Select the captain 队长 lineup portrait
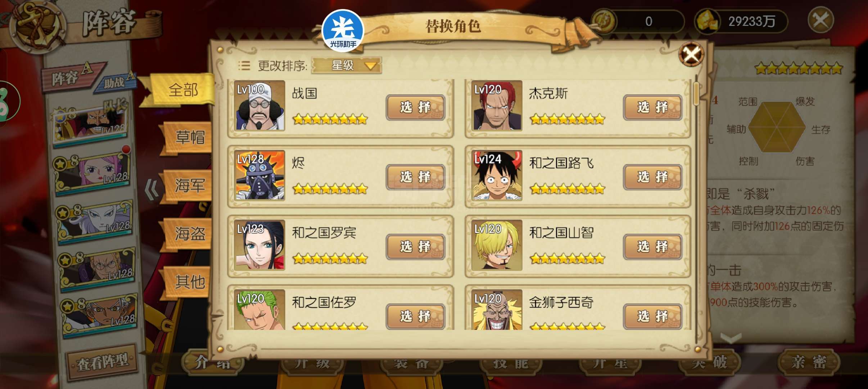This screenshot has width=868, height=389. pyautogui.click(x=89, y=124)
